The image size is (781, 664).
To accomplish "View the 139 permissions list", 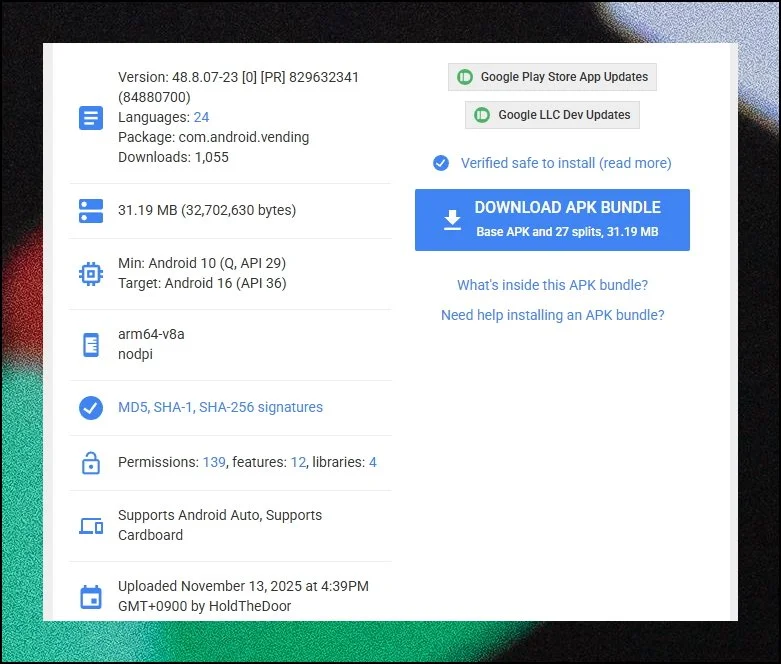I will click(214, 462).
